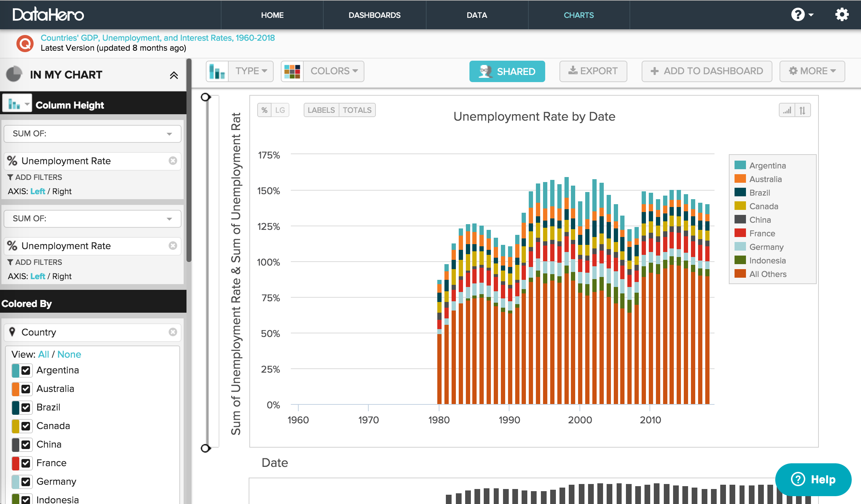Collapse the IN MY CHART panel
861x504 pixels.
[x=175, y=75]
